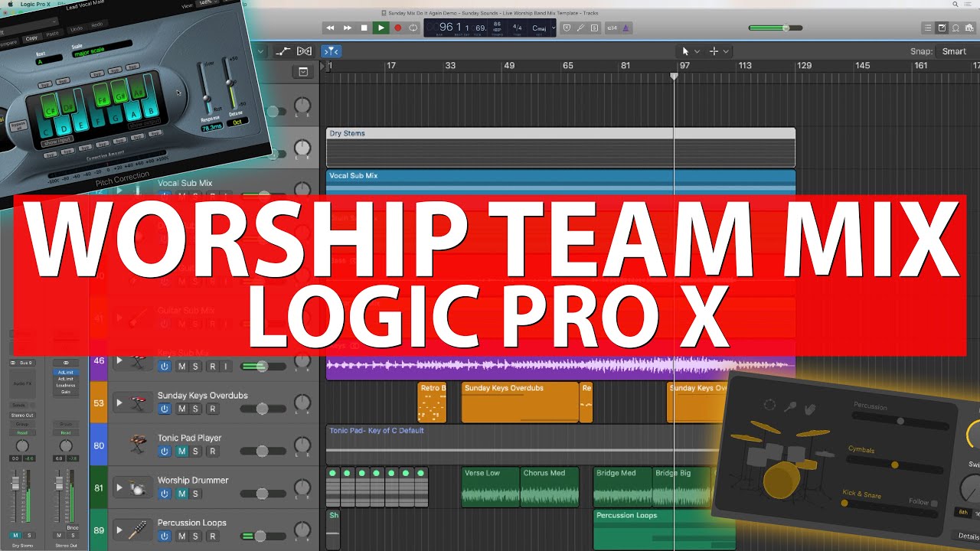Open the Loop Browser icon
The image size is (980, 551).
(x=956, y=28)
